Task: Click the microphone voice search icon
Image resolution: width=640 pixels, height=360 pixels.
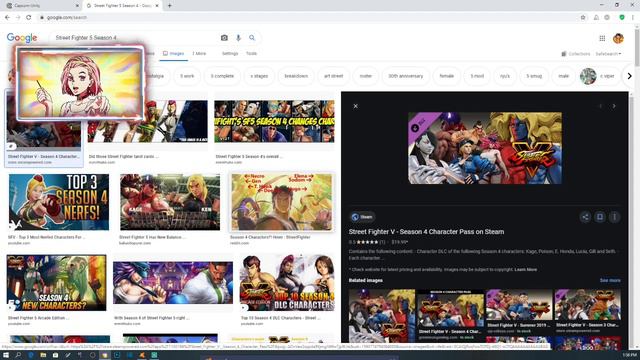Action: [x=238, y=38]
